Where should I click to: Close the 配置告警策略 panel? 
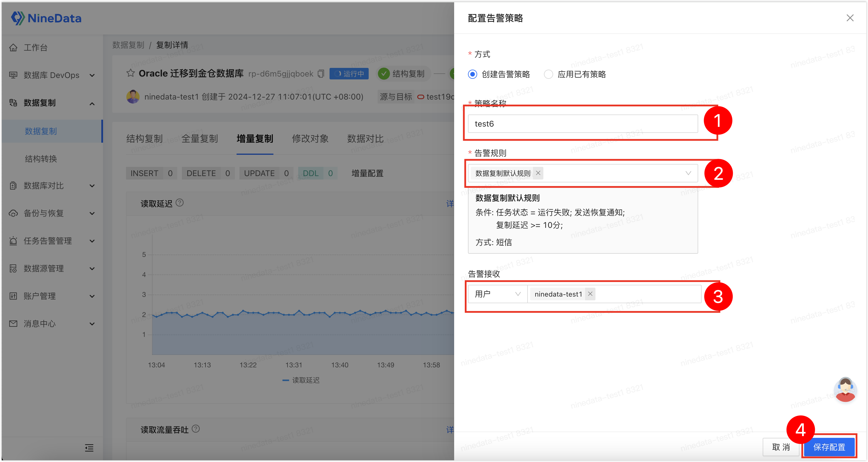[850, 18]
